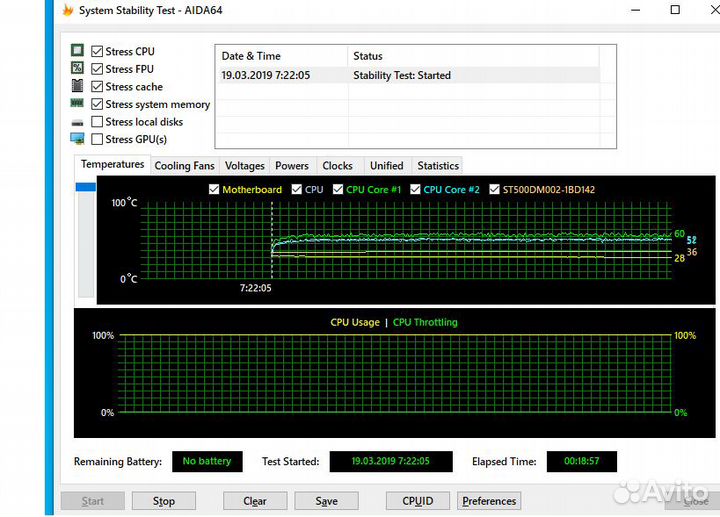Image resolution: width=720 pixels, height=517 pixels.
Task: Enable the Stress GPU(s) checkbox
Action: [x=97, y=139]
